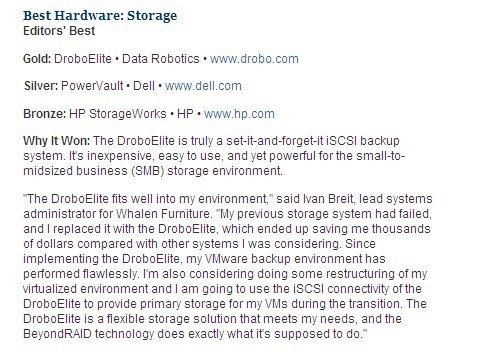
Task: Click the Editors' Best subheading
Action: [x=59, y=31]
